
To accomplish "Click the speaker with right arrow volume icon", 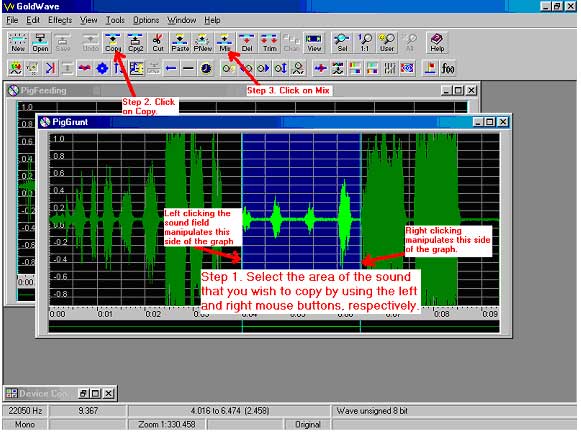I will coord(263,68).
